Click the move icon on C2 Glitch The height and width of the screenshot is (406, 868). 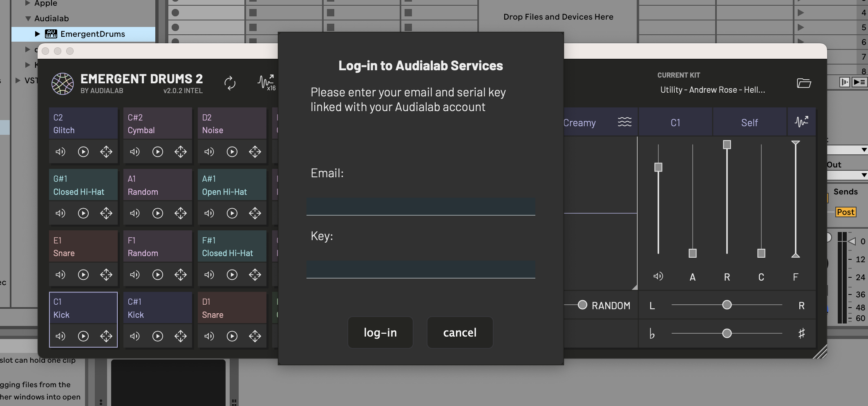click(106, 152)
